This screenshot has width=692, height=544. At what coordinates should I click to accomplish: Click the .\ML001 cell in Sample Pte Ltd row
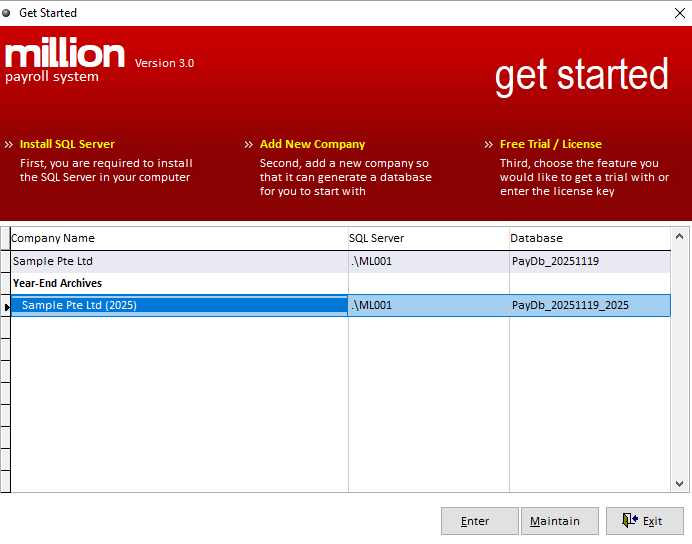click(429, 261)
